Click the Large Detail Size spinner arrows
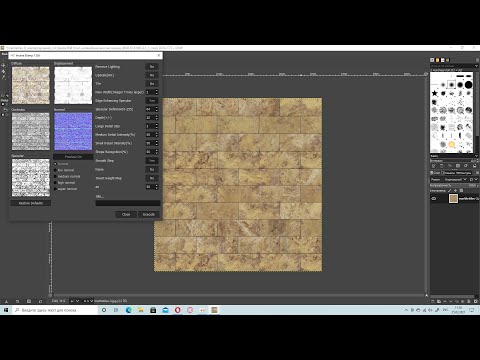 click(x=156, y=126)
